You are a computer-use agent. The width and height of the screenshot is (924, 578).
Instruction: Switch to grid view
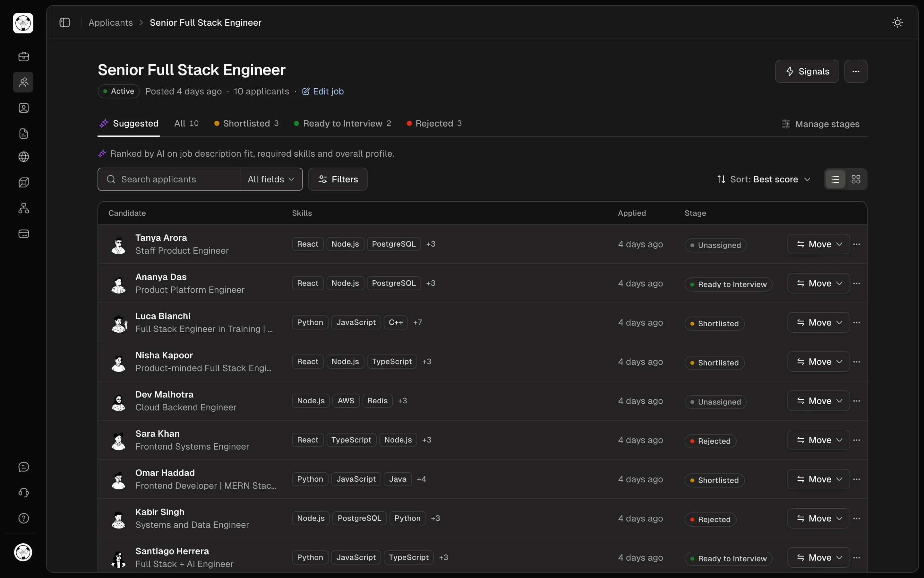[x=856, y=179]
